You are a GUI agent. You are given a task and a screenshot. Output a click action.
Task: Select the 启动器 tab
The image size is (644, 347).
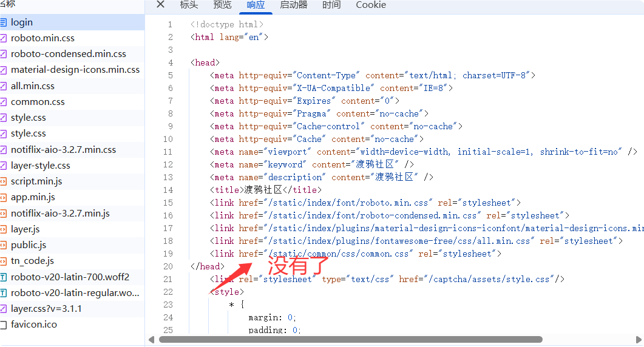pyautogui.click(x=293, y=5)
